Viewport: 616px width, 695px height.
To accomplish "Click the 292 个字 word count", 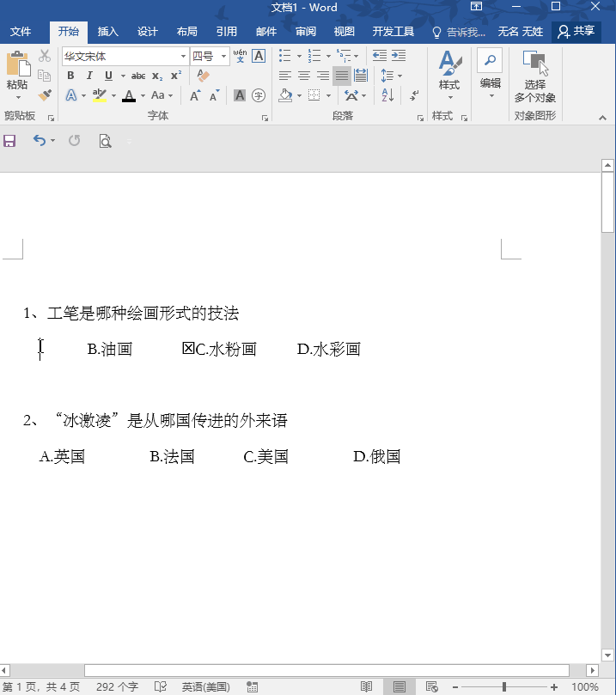I will [117, 687].
